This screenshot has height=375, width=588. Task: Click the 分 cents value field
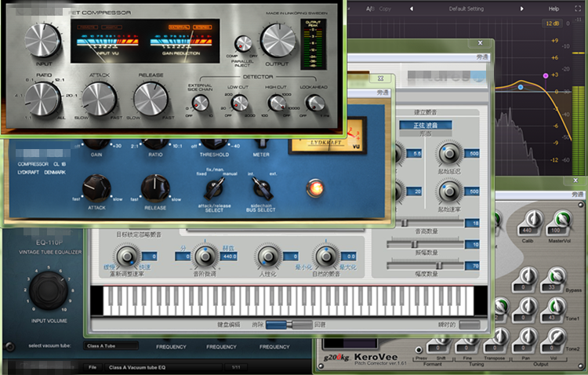coord(183,257)
